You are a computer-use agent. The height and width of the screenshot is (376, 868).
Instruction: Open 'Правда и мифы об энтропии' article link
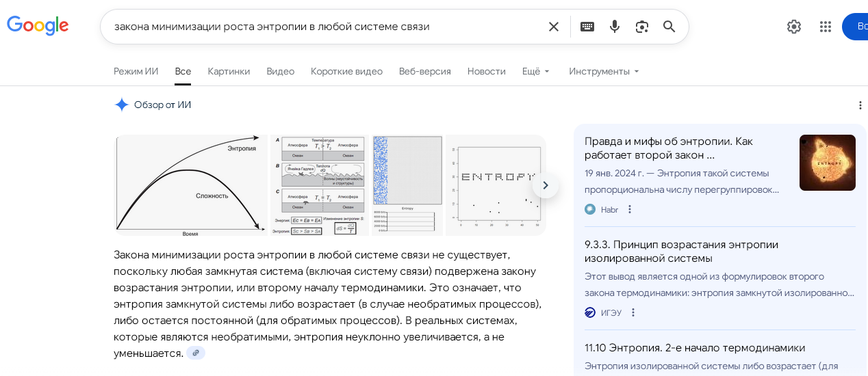[x=669, y=148]
